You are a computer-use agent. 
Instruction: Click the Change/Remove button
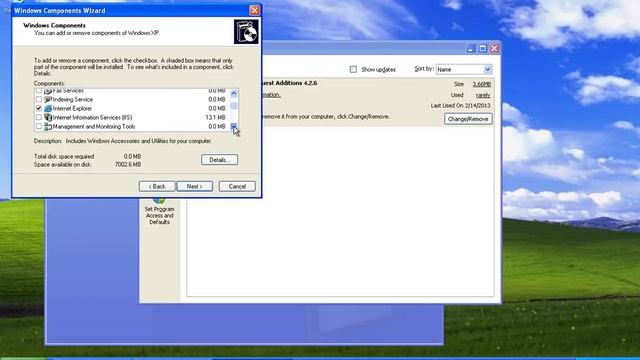pos(468,119)
